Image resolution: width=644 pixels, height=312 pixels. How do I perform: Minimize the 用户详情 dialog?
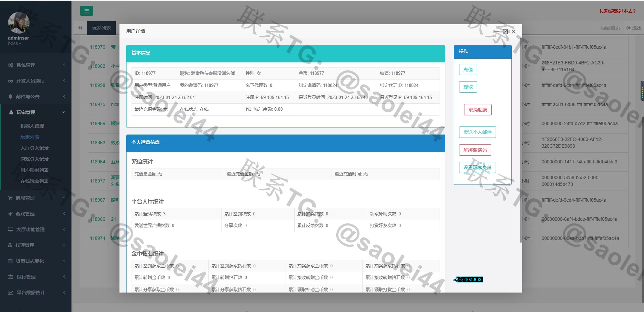tap(497, 32)
